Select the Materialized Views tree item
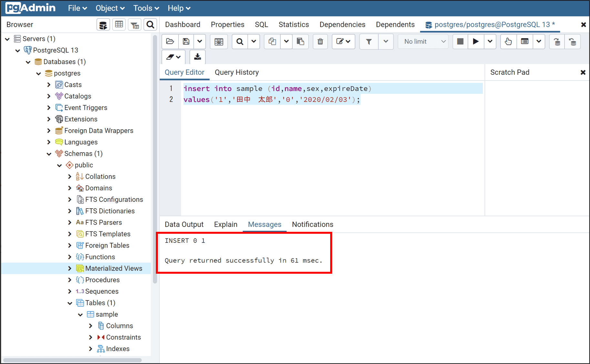Image resolution: width=590 pixels, height=364 pixels. (114, 268)
